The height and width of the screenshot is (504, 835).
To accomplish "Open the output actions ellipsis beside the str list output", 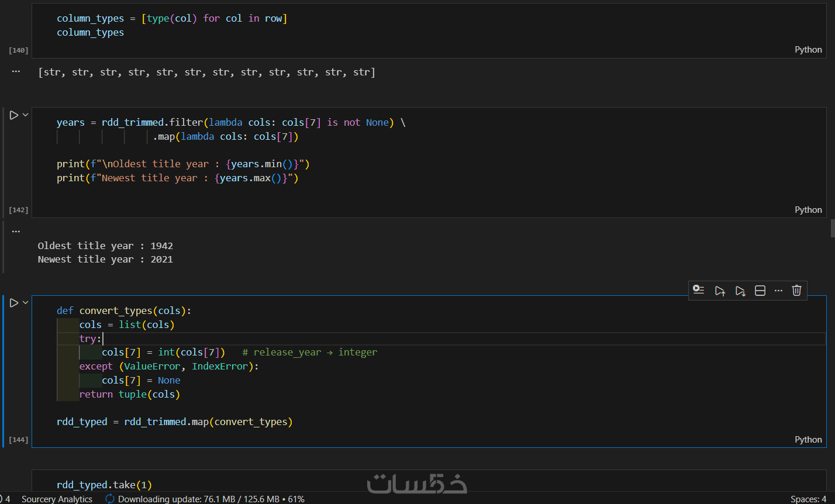I will [16, 71].
